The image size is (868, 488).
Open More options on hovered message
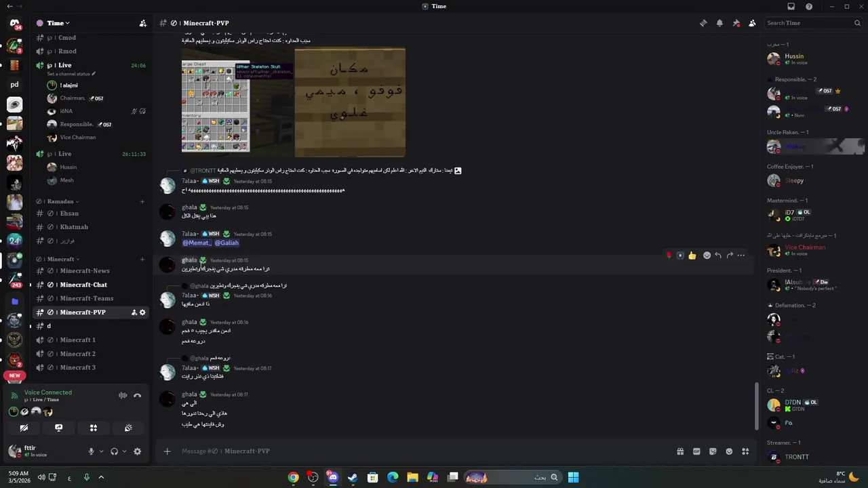741,256
